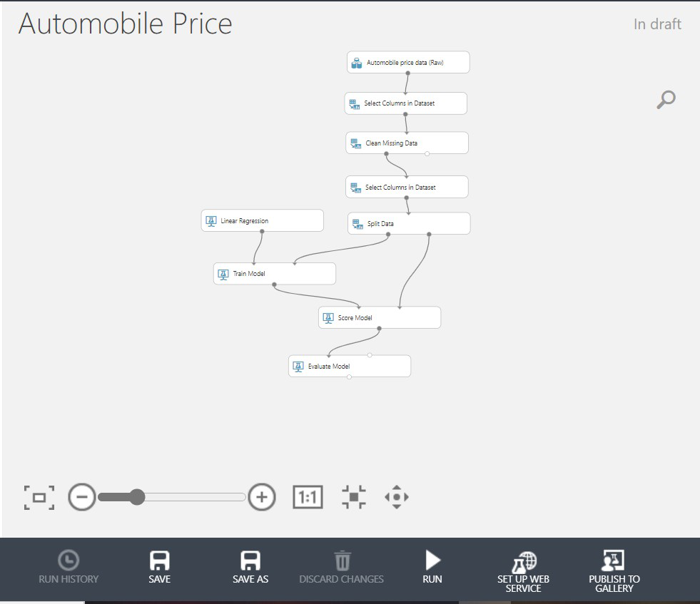
Task: Select the Automobile price data (Raw) module
Action: click(408, 63)
